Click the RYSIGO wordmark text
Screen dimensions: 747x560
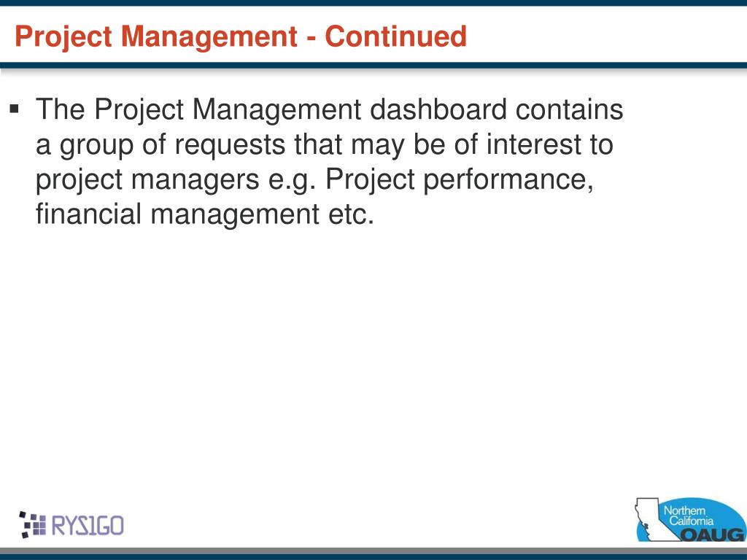[88, 526]
